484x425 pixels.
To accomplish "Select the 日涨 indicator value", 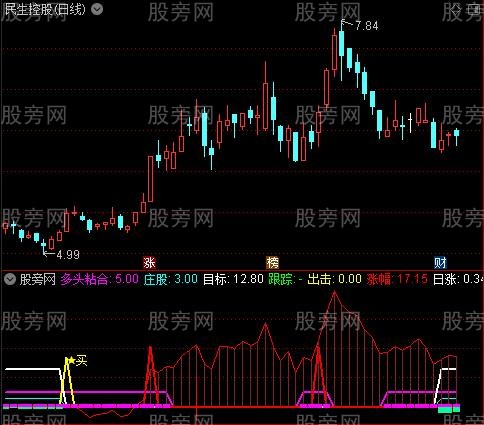I will pos(458,279).
